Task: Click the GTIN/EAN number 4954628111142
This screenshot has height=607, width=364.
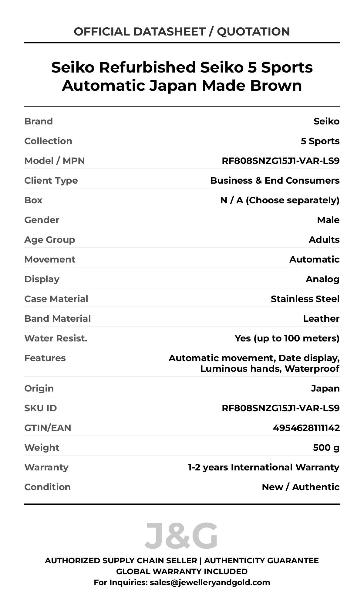Action: [x=306, y=428]
